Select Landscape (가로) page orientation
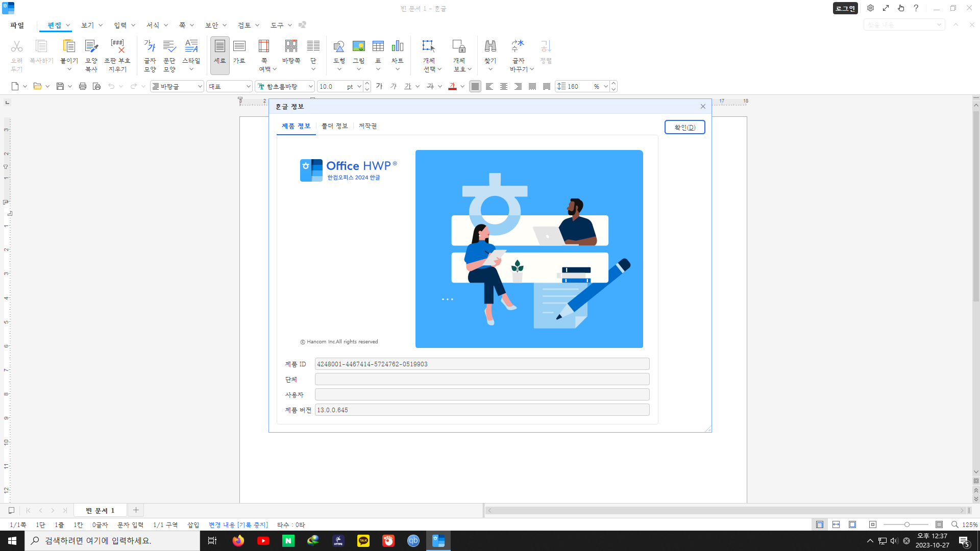The width and height of the screenshot is (980, 551). [239, 52]
